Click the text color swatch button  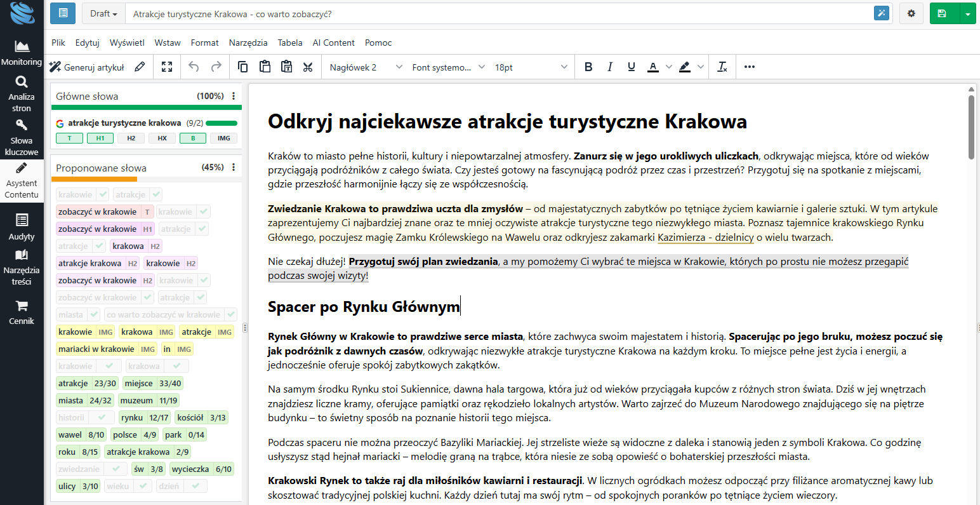[653, 67]
